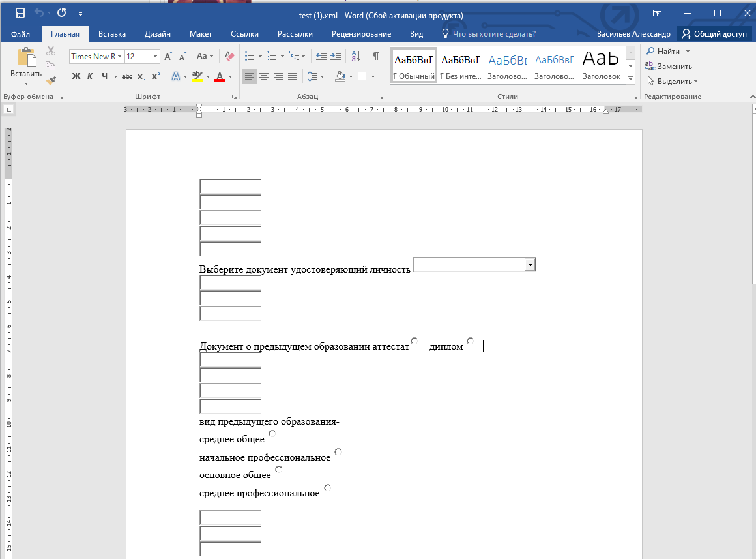Undo the last action
This screenshot has width=756, height=559.
click(39, 13)
